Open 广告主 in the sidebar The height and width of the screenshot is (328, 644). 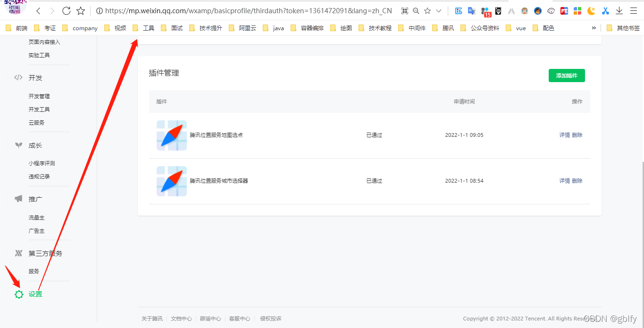pyautogui.click(x=36, y=231)
